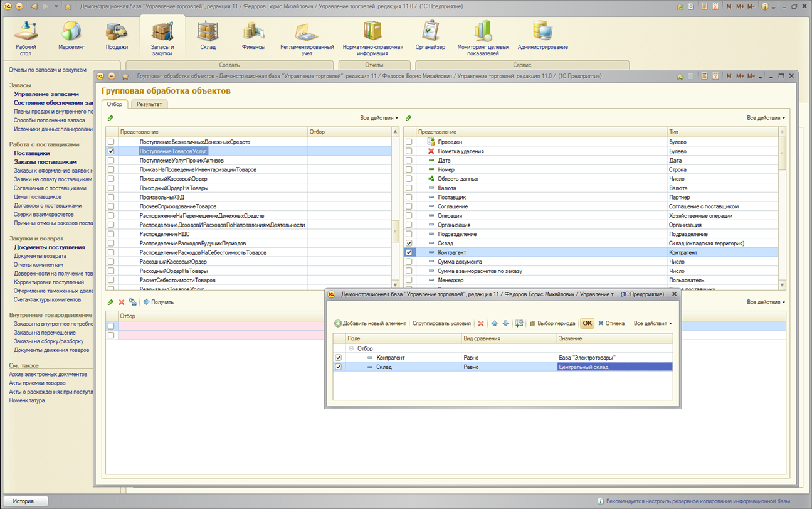Image resolution: width=812 pixels, height=509 pixels.
Task: Uncheck Контрагент condition in filter dialog
Action: point(339,358)
